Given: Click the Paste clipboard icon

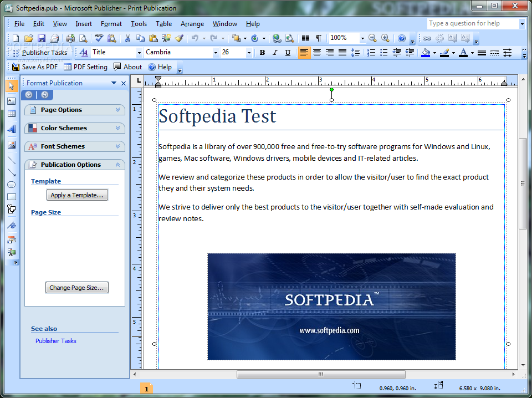Looking at the screenshot, I should [153, 38].
